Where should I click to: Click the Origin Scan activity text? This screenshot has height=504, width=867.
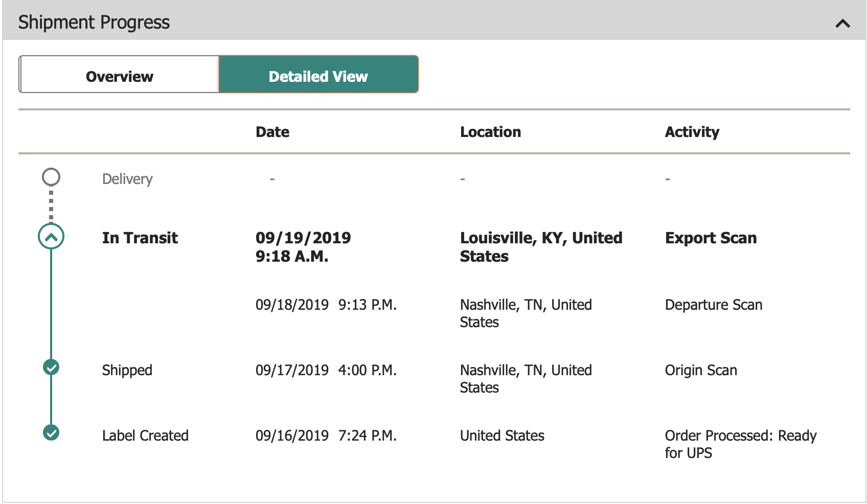click(700, 370)
